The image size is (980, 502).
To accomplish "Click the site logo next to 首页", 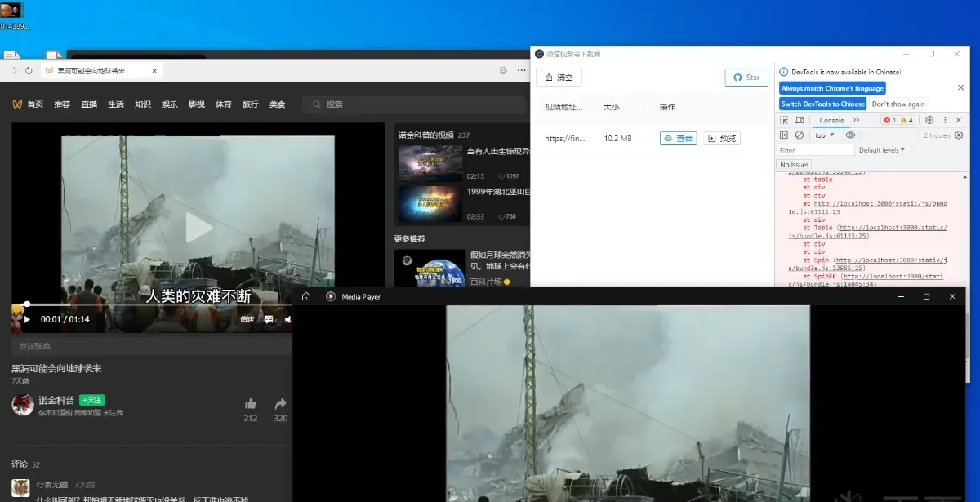I will (16, 104).
